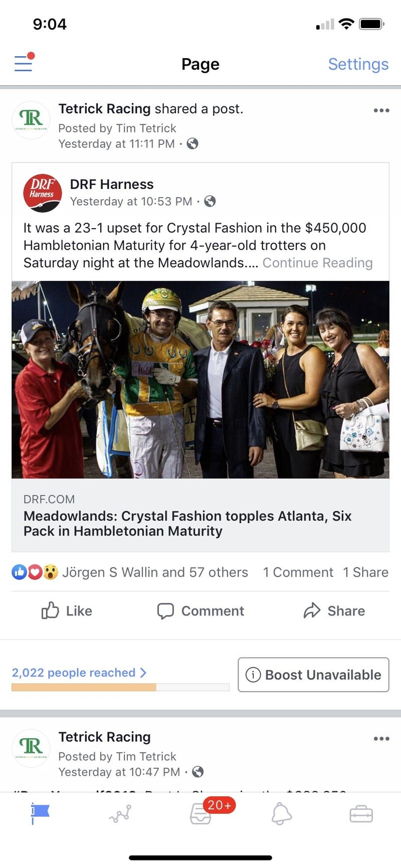Screen dimensions: 401x868
Task: Open the inbox tab with 20+ badge
Action: [202, 814]
